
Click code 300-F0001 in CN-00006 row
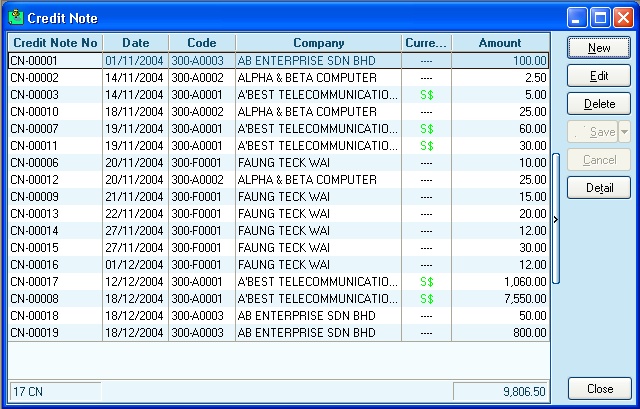(196, 163)
